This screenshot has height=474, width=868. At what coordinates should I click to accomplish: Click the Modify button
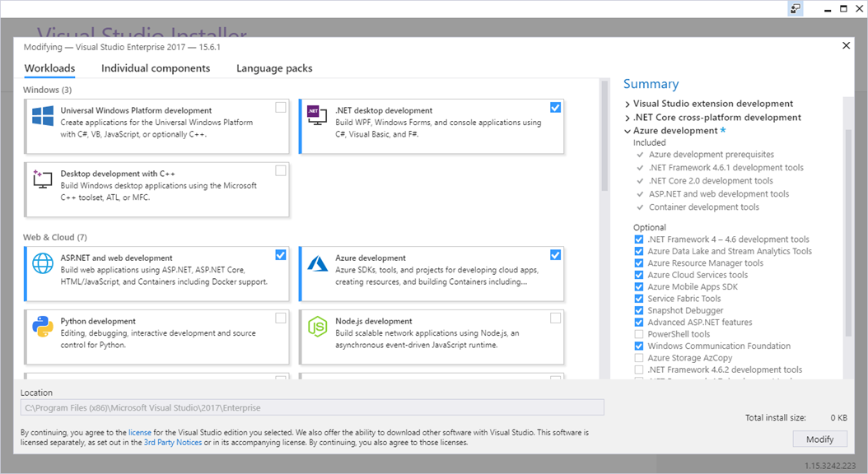pyautogui.click(x=820, y=439)
